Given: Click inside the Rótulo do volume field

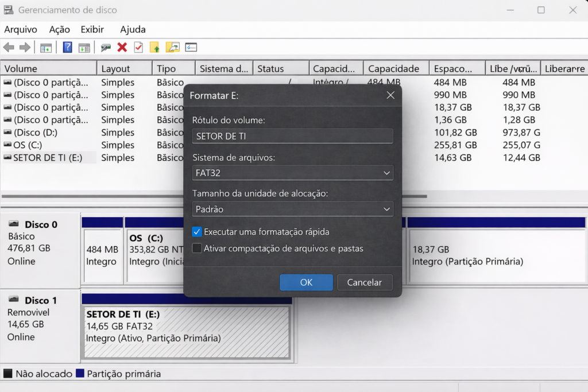Looking at the screenshot, I should [x=292, y=136].
